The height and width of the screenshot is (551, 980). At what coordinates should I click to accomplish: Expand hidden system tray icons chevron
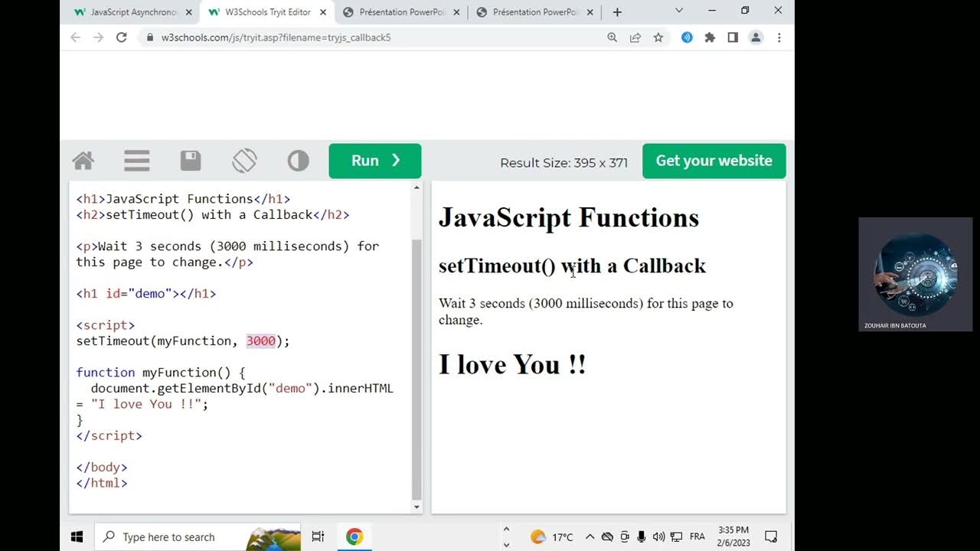(590, 537)
